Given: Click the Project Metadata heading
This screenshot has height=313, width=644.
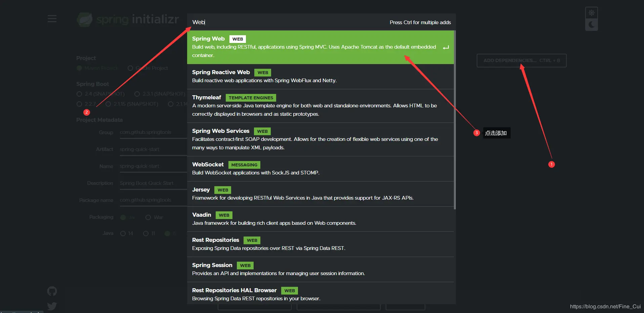Looking at the screenshot, I should (99, 120).
